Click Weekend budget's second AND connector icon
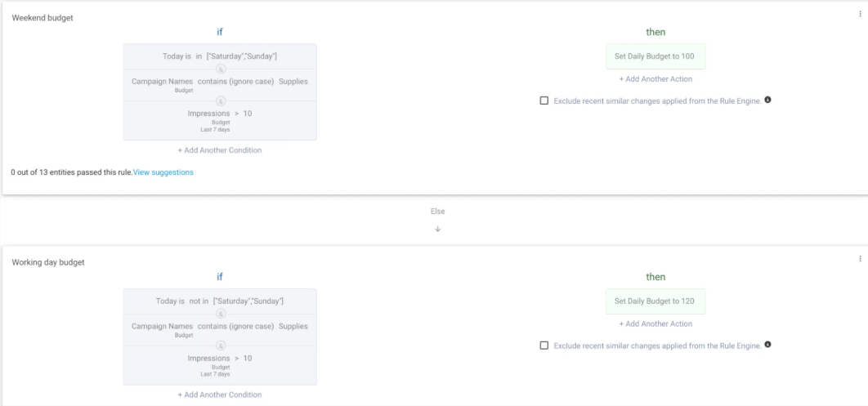The height and width of the screenshot is (406, 868). pyautogui.click(x=220, y=101)
